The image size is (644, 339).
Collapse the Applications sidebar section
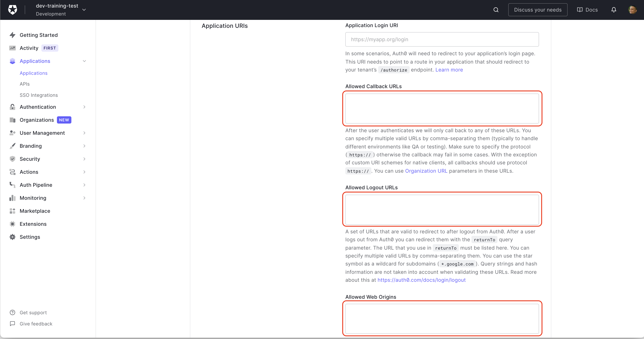(x=84, y=61)
